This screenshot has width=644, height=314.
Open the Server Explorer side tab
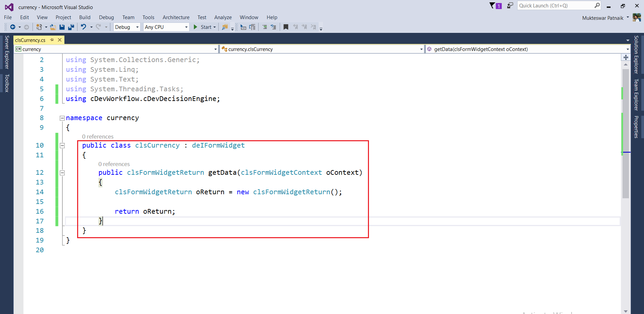click(x=7, y=52)
